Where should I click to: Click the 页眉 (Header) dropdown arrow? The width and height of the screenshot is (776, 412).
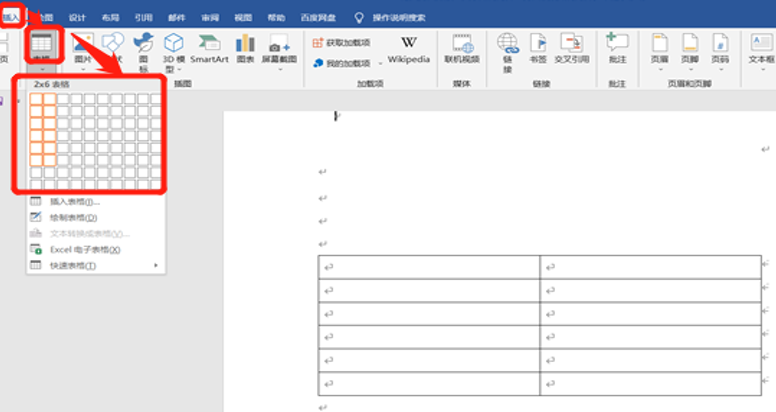660,69
